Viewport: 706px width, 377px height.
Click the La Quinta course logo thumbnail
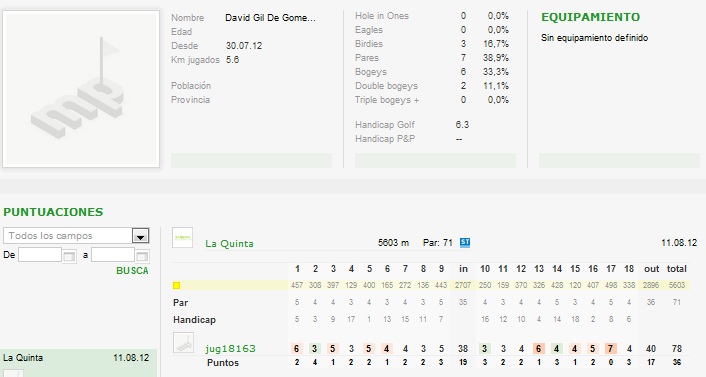(x=182, y=237)
